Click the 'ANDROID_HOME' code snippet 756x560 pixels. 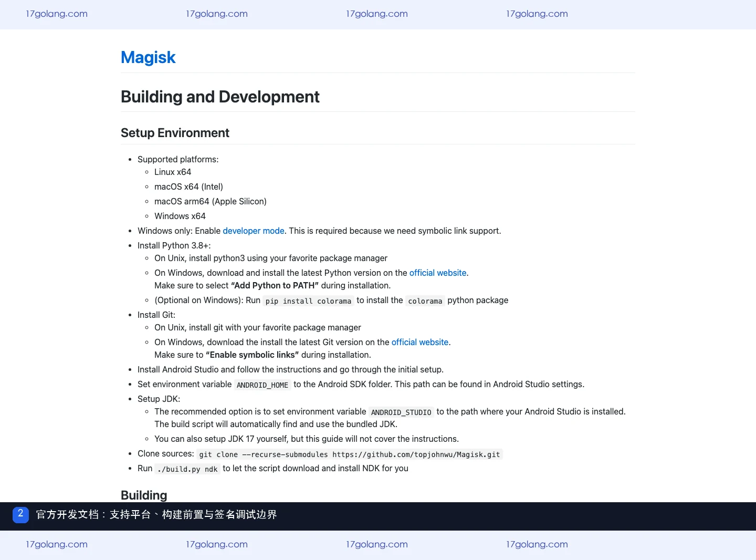(x=262, y=385)
